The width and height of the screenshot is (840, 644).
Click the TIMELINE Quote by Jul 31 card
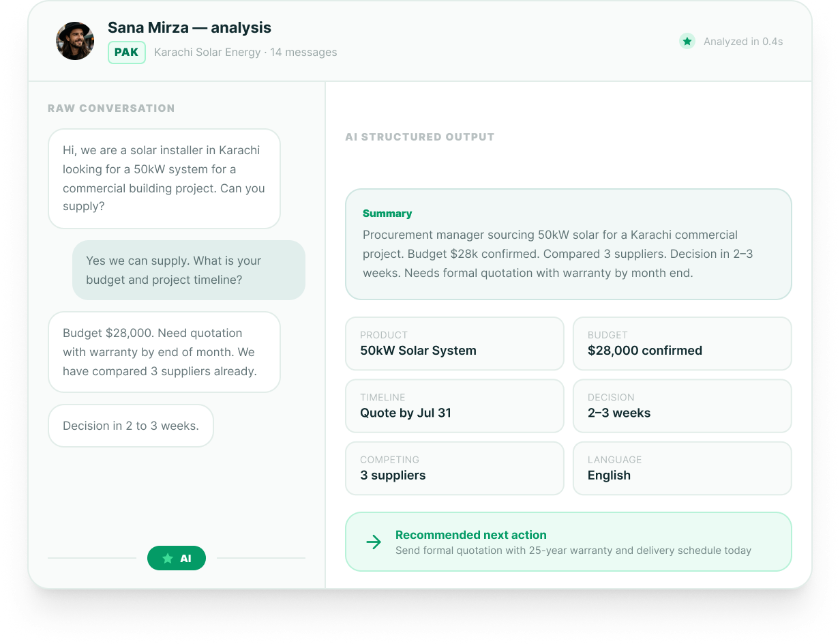tap(455, 406)
